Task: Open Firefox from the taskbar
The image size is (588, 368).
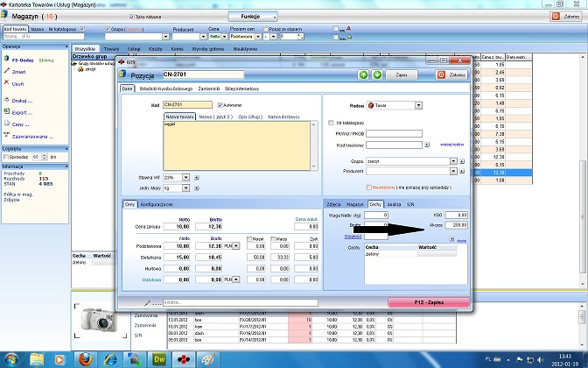Action: [85, 359]
